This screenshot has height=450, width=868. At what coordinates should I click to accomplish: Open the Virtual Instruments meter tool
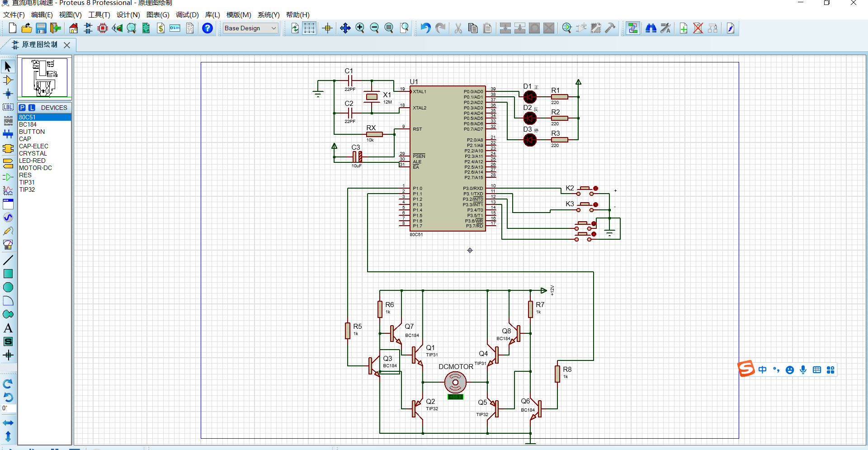click(8, 245)
